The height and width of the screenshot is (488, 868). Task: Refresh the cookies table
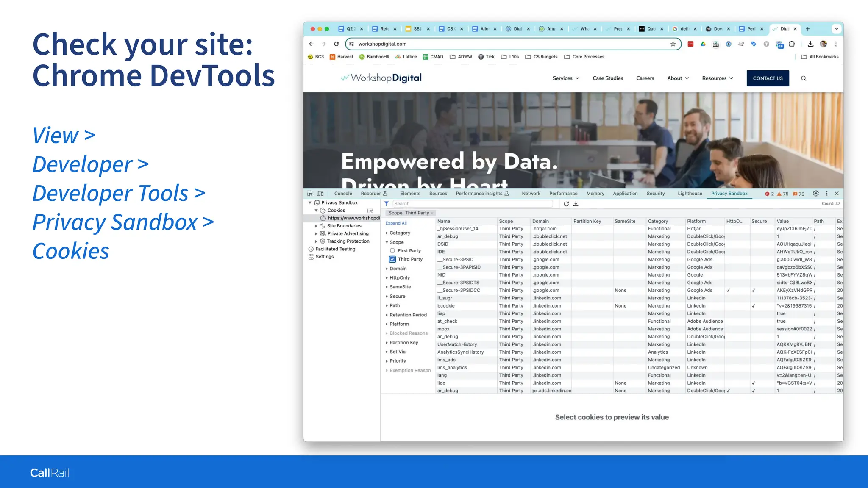(566, 204)
